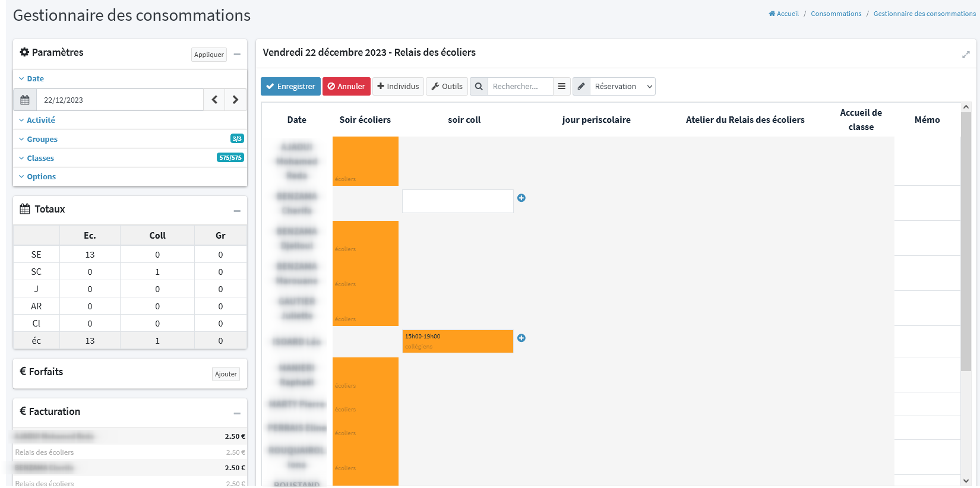
Task: Click the search magnifier icon
Action: tap(479, 87)
